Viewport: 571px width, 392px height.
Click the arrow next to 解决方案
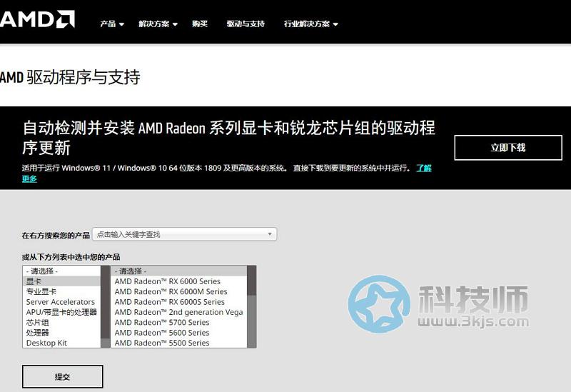point(175,24)
